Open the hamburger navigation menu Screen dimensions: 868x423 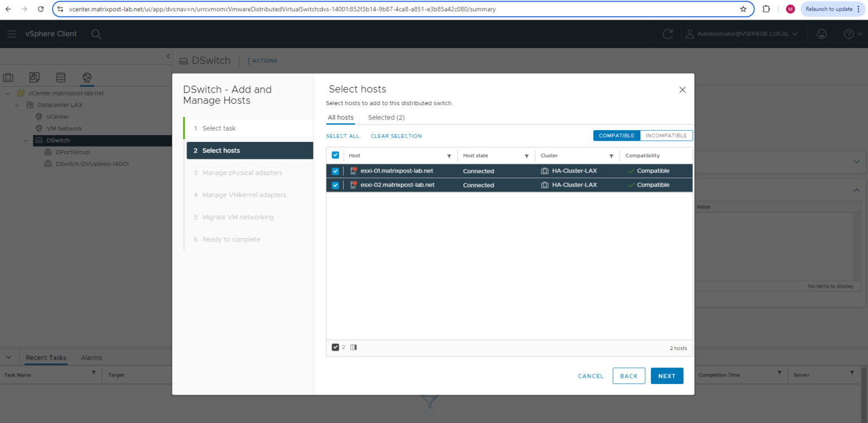[11, 34]
